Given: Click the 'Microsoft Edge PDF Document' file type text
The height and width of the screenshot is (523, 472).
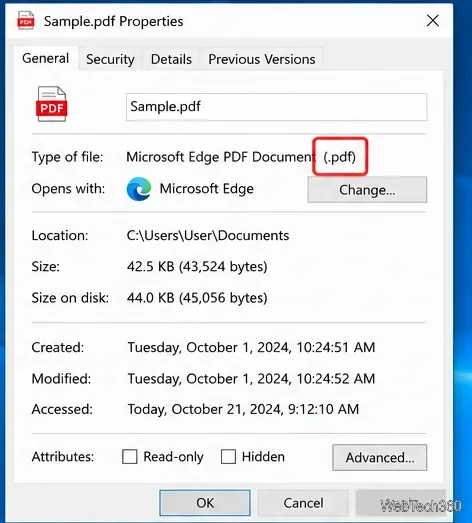Looking at the screenshot, I should click(220, 157).
